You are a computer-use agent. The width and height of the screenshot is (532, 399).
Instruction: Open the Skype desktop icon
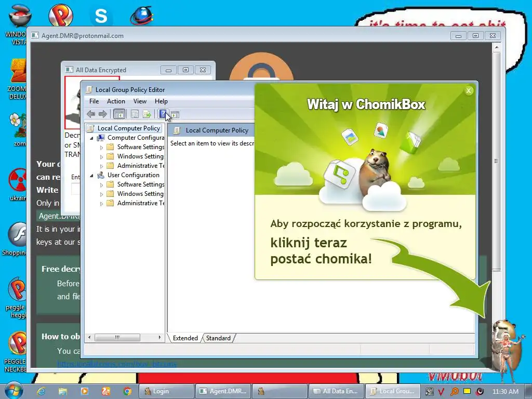tap(101, 16)
